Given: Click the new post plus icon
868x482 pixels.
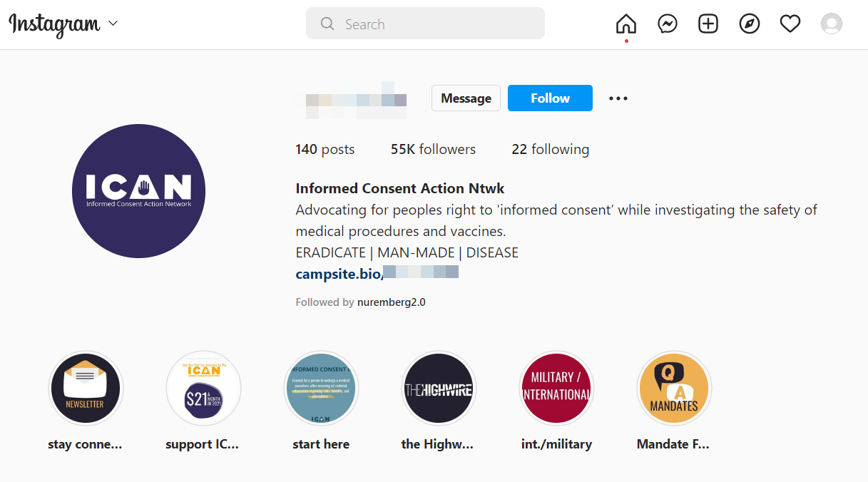Looking at the screenshot, I should coord(708,24).
